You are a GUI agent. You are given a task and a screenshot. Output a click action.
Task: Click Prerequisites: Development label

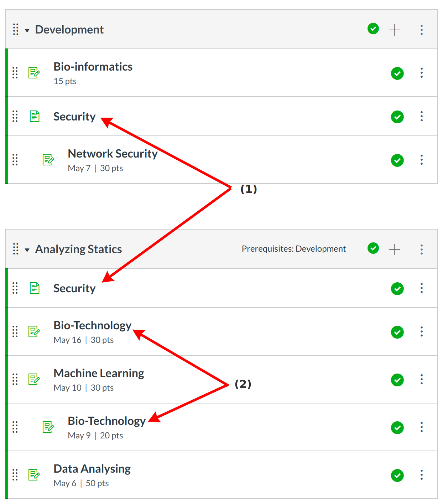pyautogui.click(x=293, y=249)
